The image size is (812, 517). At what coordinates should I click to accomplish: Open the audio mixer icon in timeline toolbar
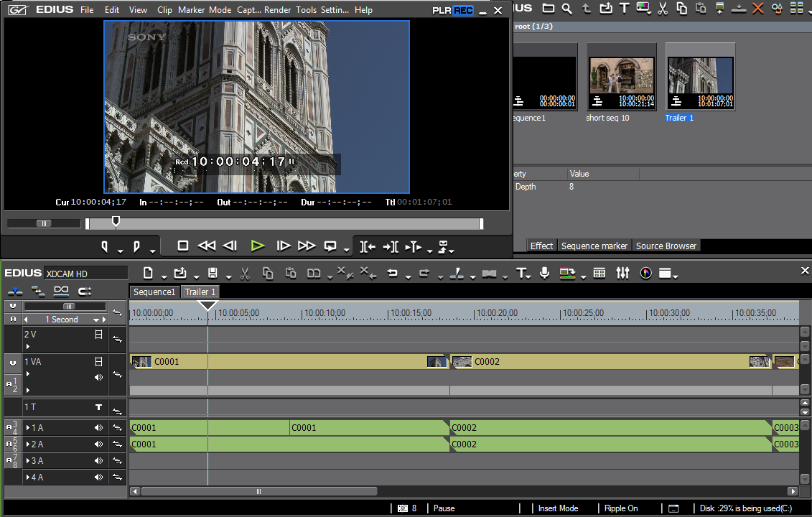622,273
